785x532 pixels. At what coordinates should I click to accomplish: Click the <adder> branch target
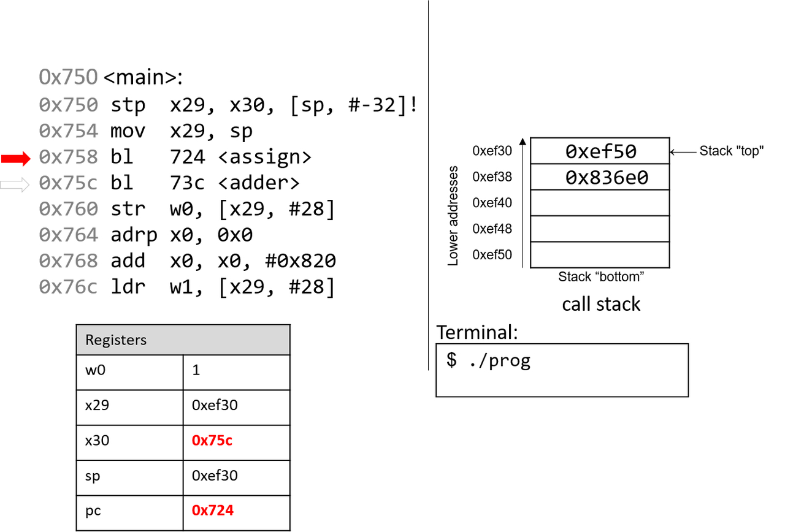(x=258, y=183)
